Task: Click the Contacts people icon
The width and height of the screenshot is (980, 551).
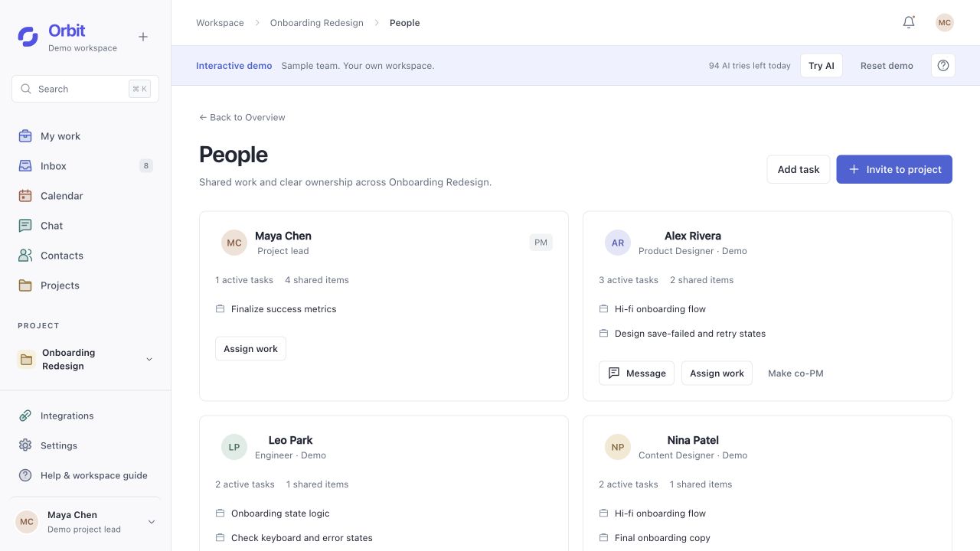Action: click(x=25, y=256)
